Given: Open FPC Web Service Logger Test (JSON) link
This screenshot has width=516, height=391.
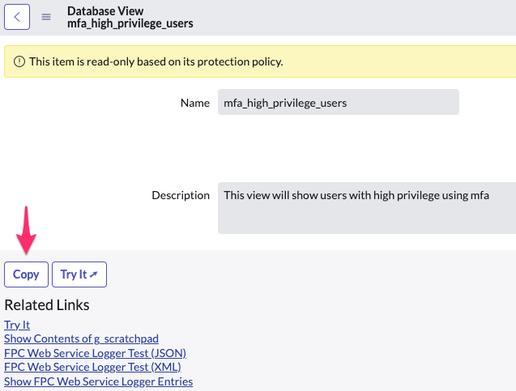Looking at the screenshot, I should pos(95,353).
